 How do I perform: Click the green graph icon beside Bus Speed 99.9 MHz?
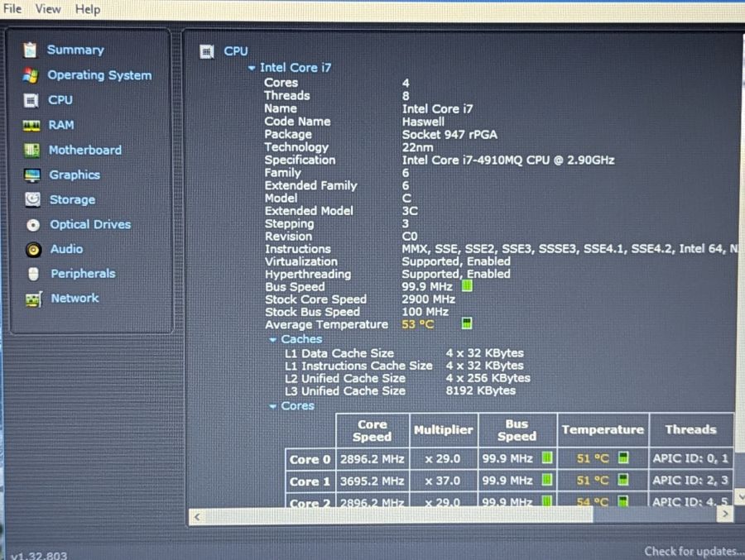467,286
